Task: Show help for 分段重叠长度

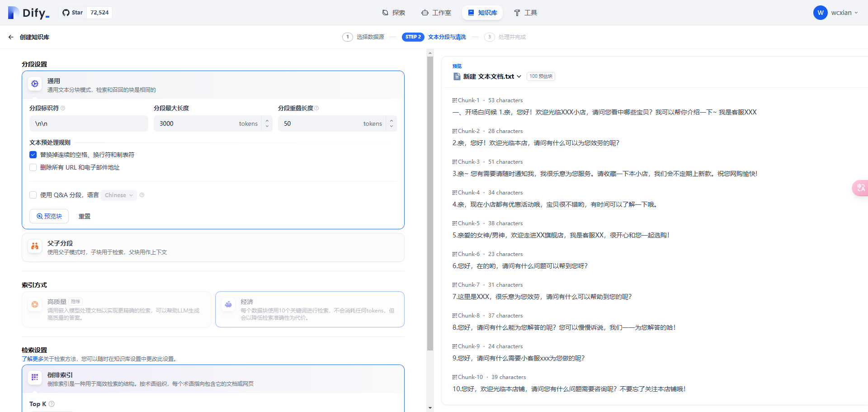Action: point(316,108)
